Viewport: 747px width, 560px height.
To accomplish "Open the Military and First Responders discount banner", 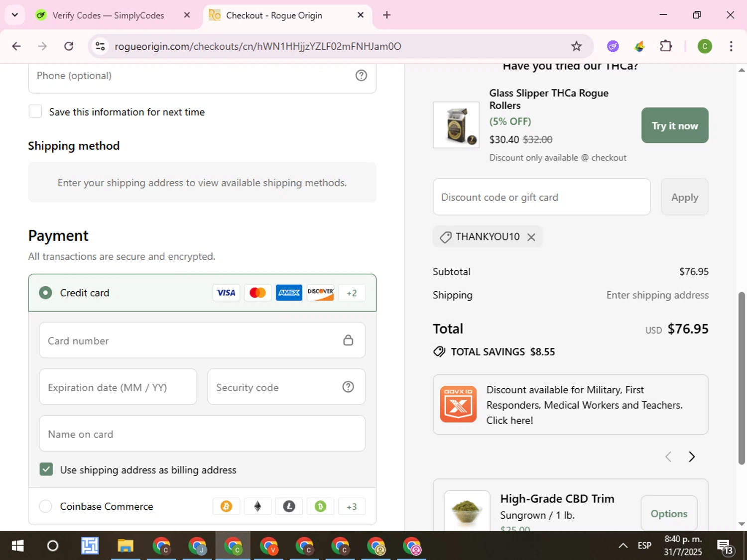I will (x=571, y=405).
